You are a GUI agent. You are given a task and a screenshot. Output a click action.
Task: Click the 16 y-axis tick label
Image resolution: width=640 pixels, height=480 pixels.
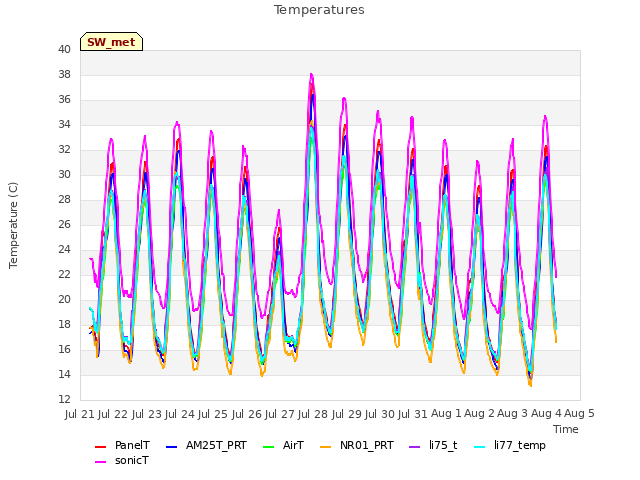point(64,349)
